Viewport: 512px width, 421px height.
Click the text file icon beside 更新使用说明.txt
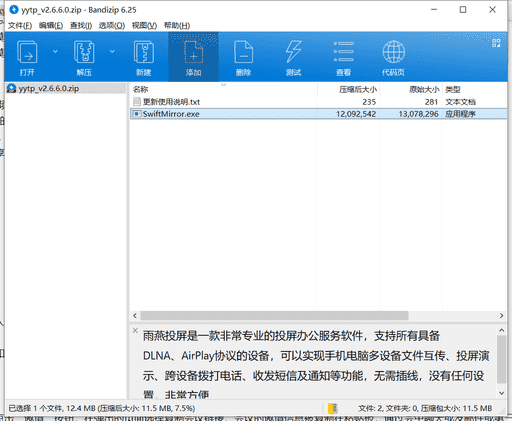coord(137,102)
